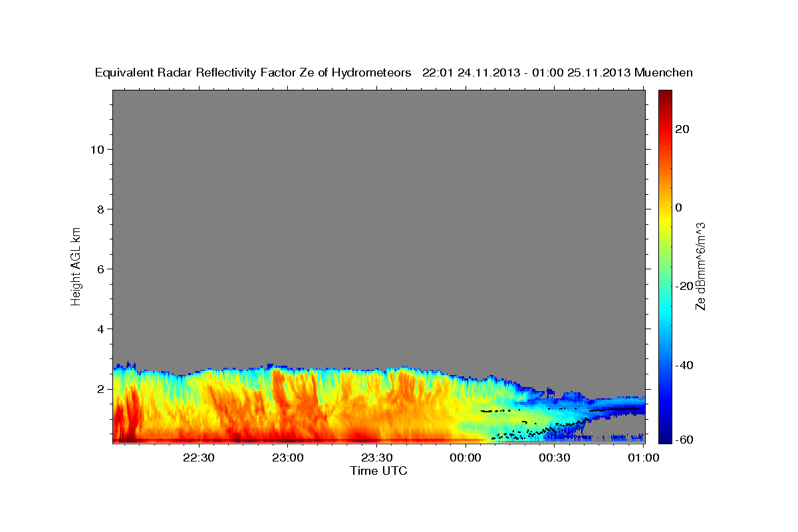Screen dimensions: 798x532
Task: Click the plot title text starting with 'Equivalent Radar Reflectivity'
Action: 394,72
